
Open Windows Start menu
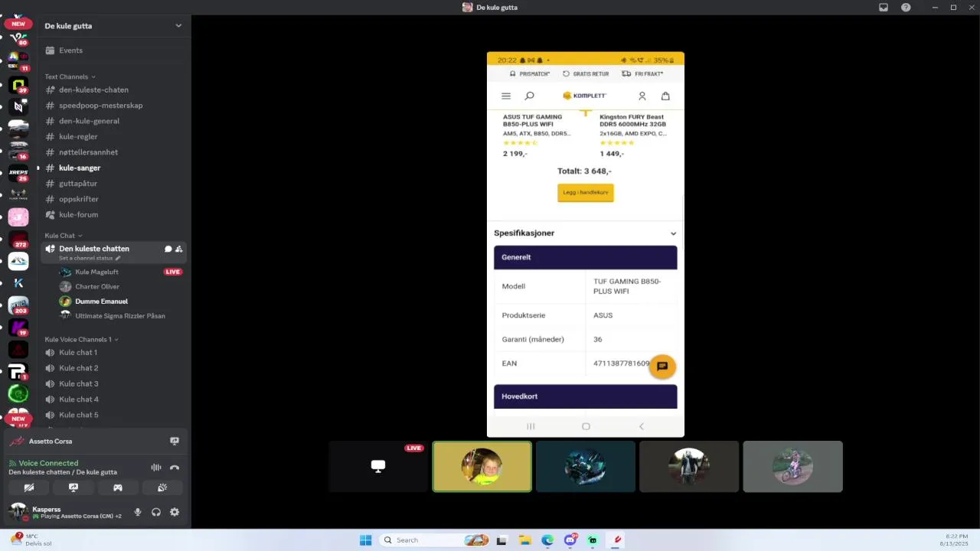pos(365,540)
